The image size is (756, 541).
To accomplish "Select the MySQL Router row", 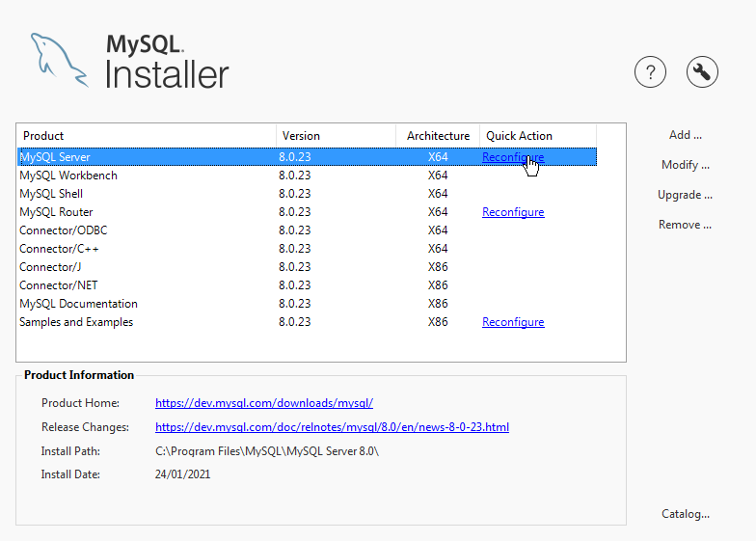I will [x=307, y=212].
